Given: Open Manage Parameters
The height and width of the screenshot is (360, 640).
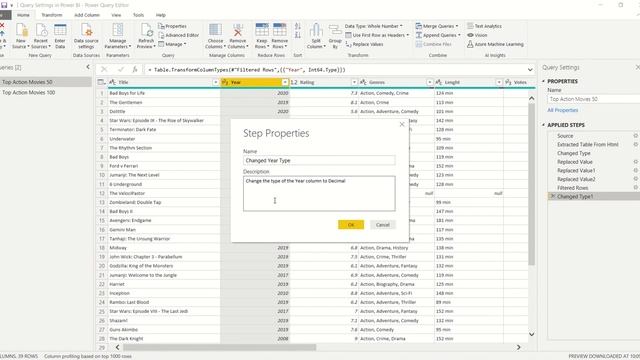Looking at the screenshot, I should coord(118,36).
